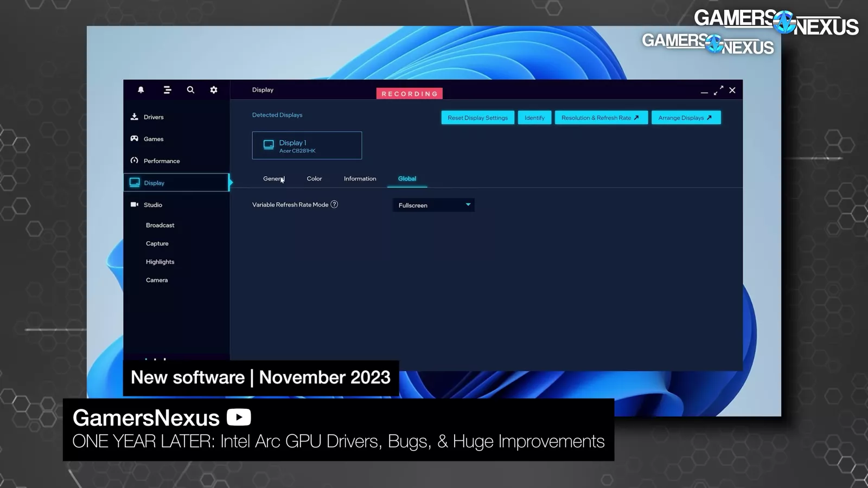
Task: Open the Performance section in sidebar
Action: pyautogui.click(x=161, y=161)
